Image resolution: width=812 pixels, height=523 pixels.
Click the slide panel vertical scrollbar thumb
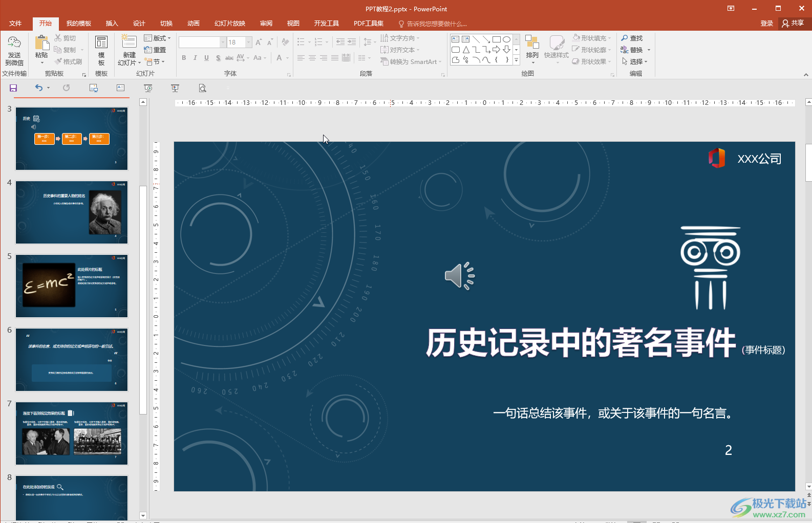(143, 299)
